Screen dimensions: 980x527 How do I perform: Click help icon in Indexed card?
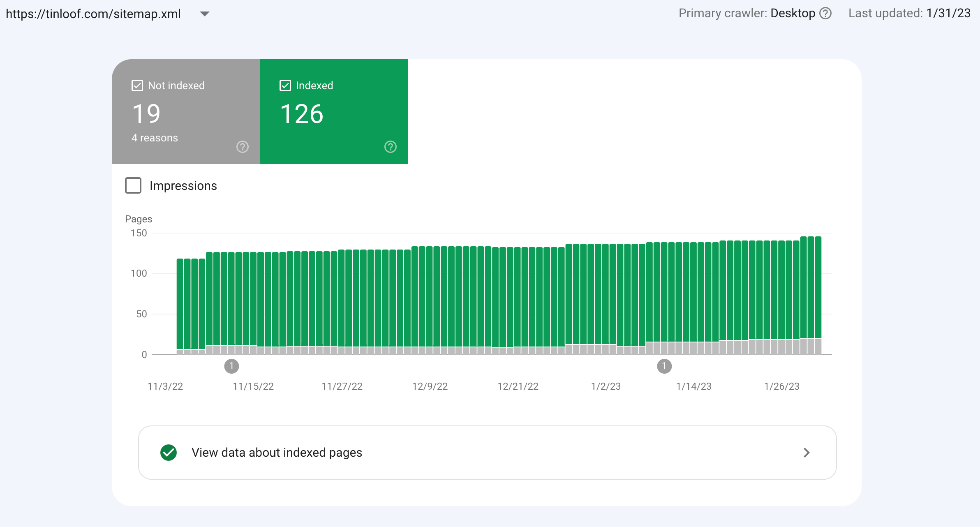coord(391,147)
